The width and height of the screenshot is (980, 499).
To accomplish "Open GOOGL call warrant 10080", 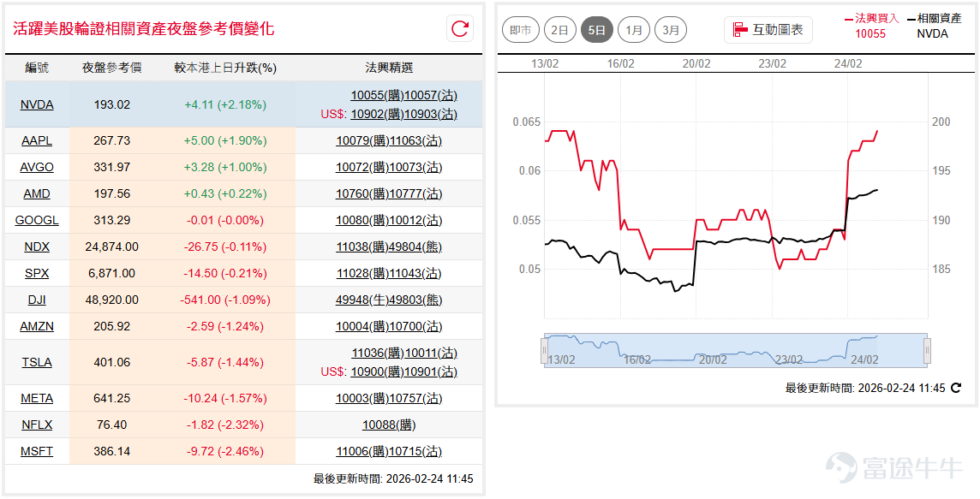I will (362, 221).
